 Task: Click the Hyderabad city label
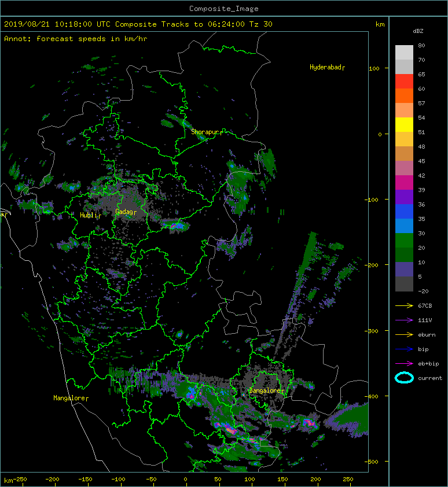tap(327, 68)
